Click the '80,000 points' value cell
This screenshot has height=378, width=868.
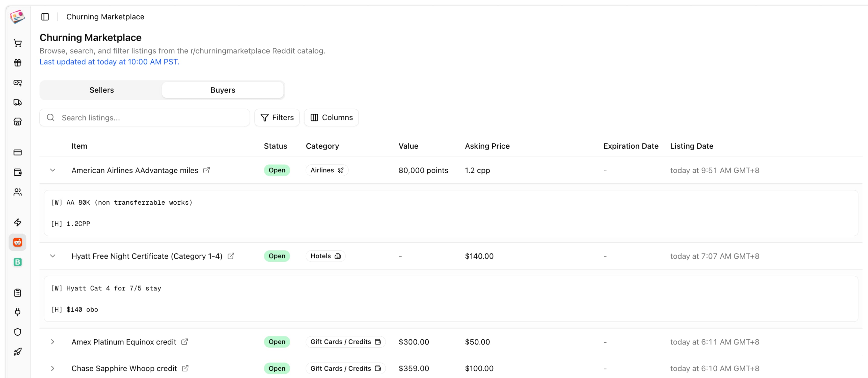423,170
